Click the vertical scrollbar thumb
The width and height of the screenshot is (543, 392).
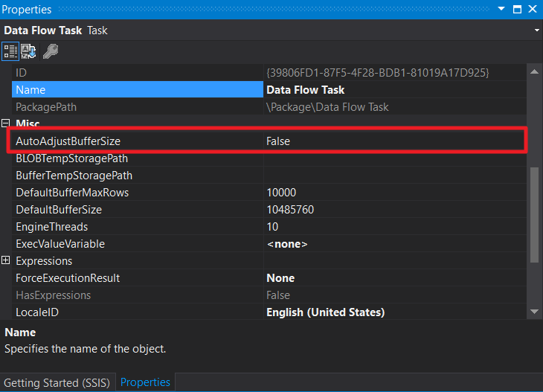pos(534,215)
